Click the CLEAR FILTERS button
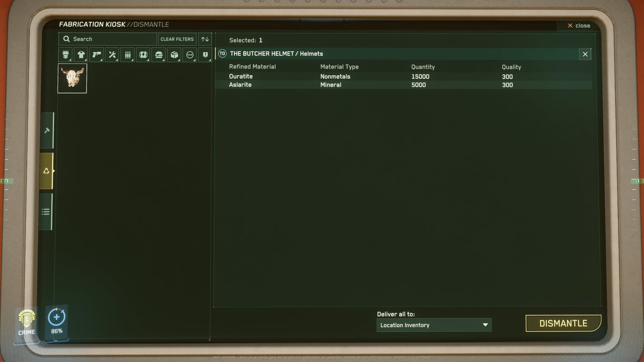The image size is (644, 362). pos(177,39)
